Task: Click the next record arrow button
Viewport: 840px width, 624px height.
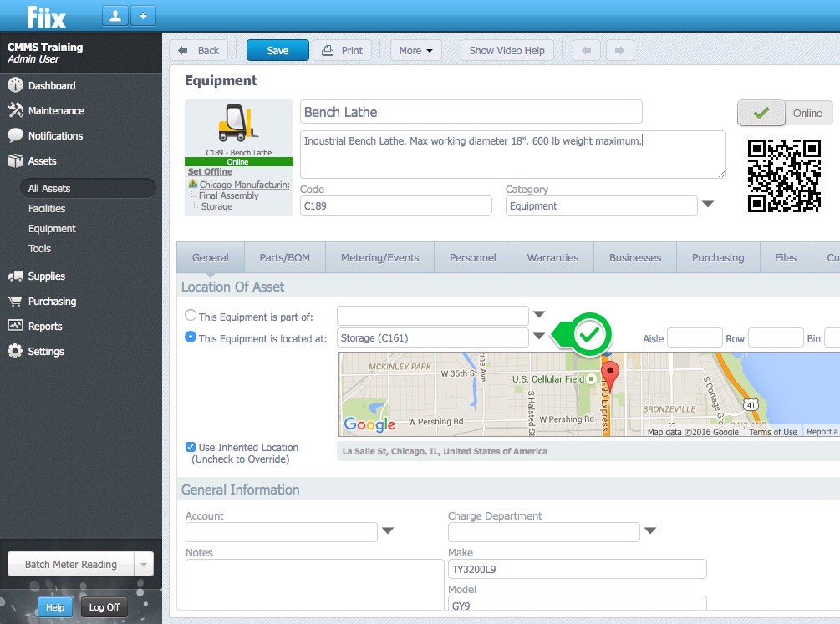Action: [619, 50]
